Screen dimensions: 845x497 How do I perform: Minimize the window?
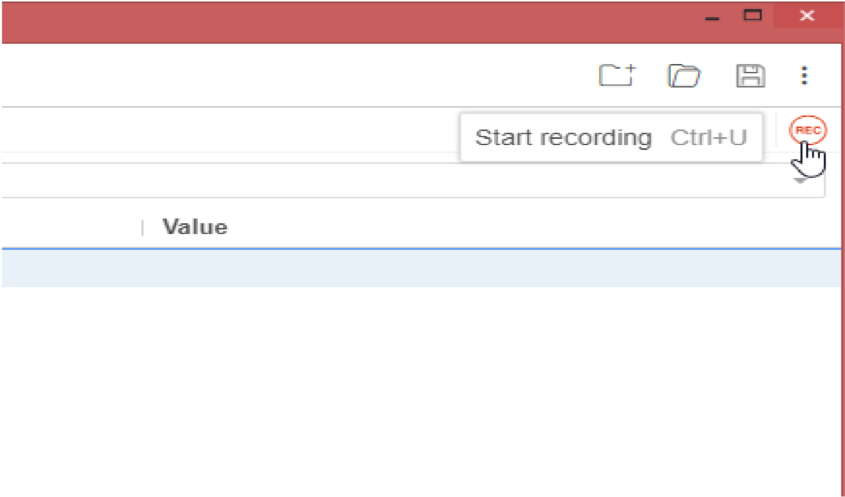(710, 17)
